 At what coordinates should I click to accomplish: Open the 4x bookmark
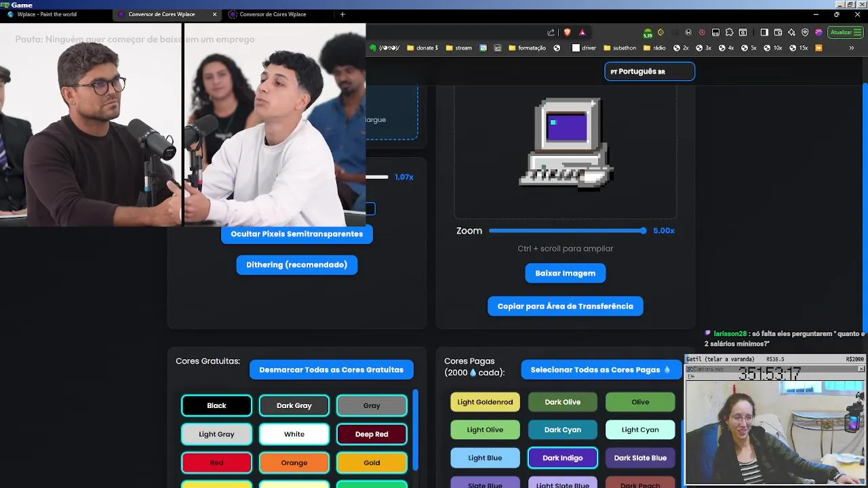click(726, 48)
